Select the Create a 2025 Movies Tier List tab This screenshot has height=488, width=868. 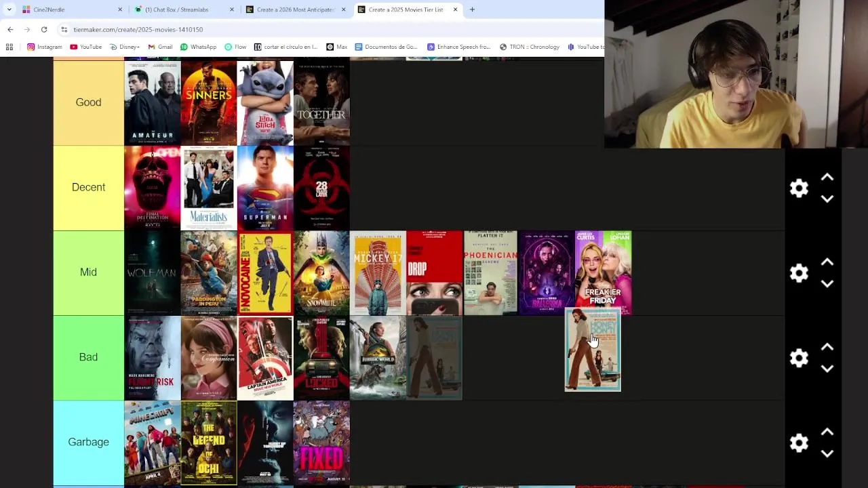pos(408,9)
